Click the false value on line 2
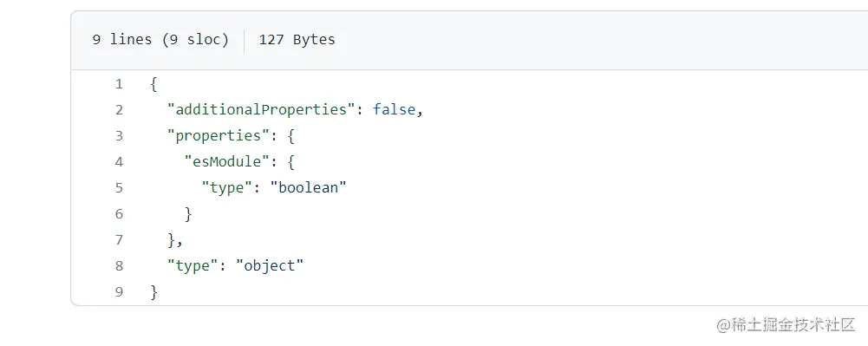 pos(394,109)
